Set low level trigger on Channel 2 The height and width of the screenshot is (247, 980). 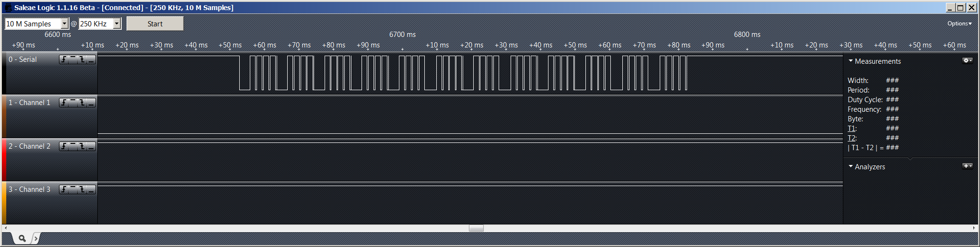pos(91,146)
